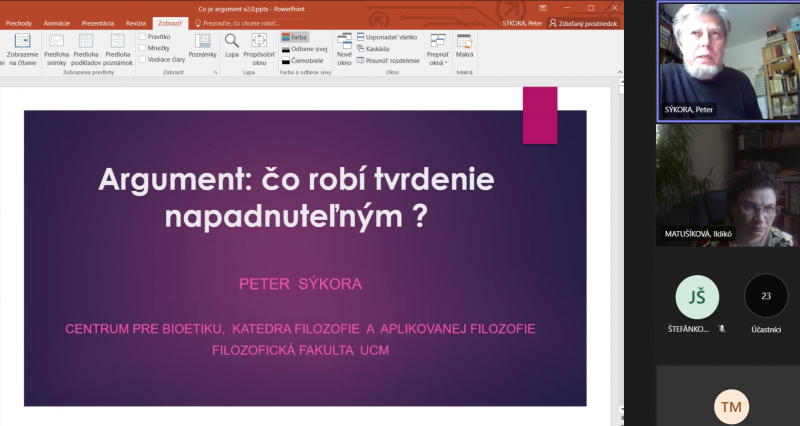The height and width of the screenshot is (426, 800).
Task: Expand the Prepnúť okná dropdown
Action: click(x=437, y=49)
